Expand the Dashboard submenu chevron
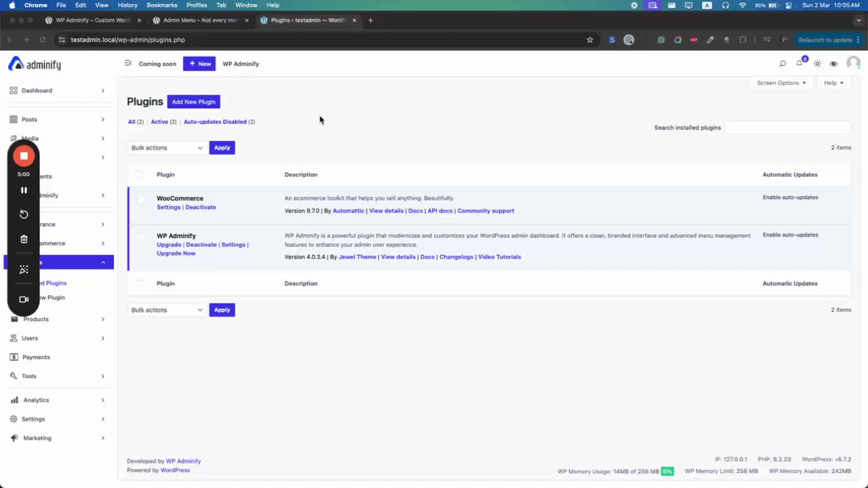Viewport: 868px width, 488px height. pyautogui.click(x=103, y=90)
